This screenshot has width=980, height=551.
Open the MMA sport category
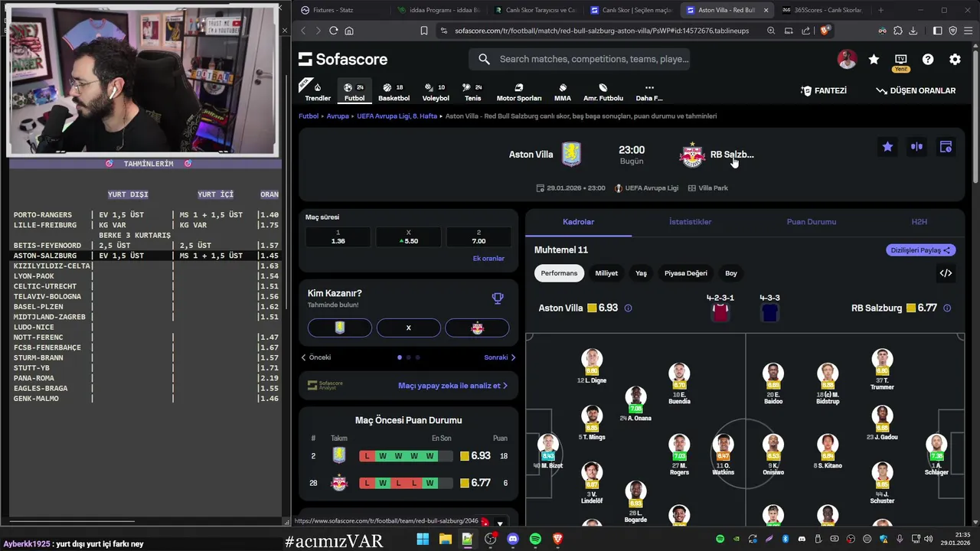coord(563,92)
